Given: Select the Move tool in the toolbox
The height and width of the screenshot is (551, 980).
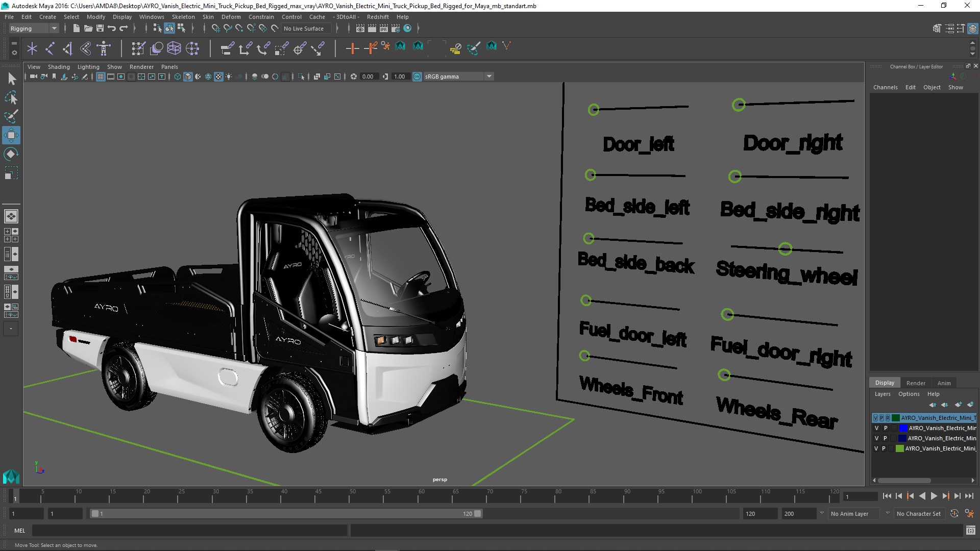Looking at the screenshot, I should tap(11, 135).
